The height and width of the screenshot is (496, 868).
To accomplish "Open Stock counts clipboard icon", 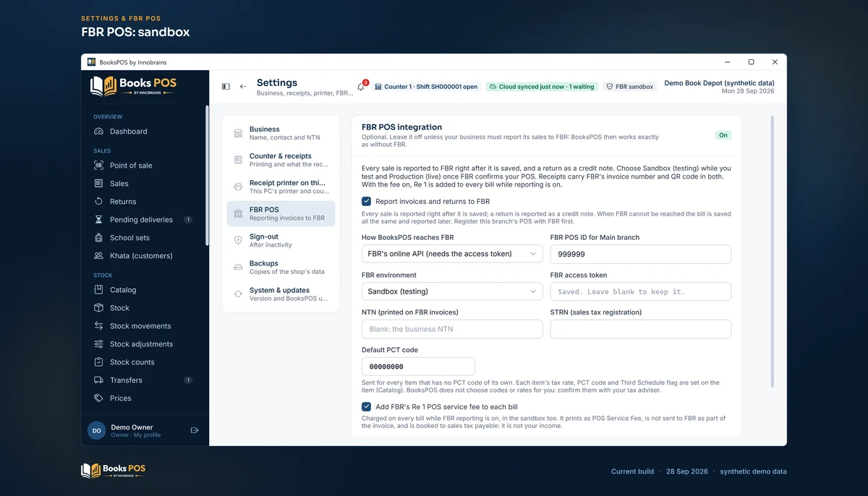I will point(99,362).
